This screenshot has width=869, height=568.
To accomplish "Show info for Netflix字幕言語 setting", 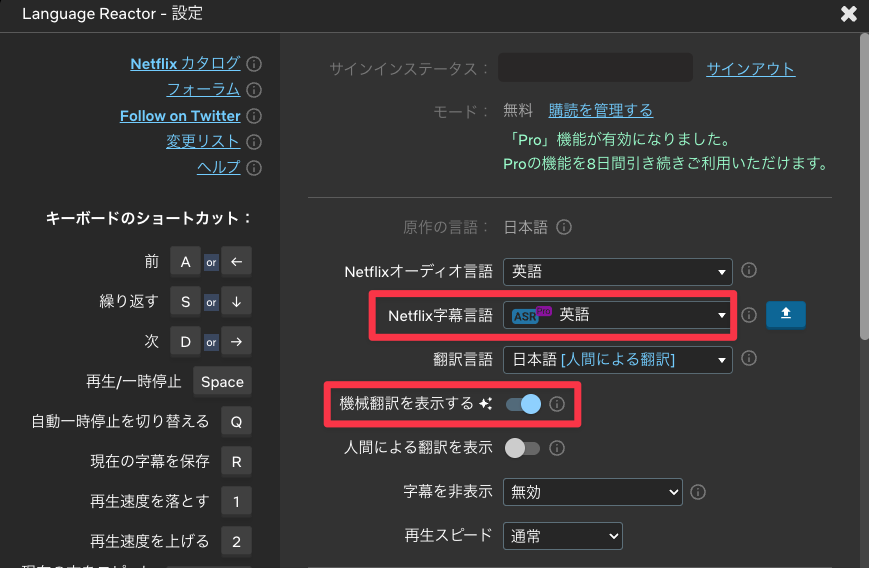I will pyautogui.click(x=749, y=315).
